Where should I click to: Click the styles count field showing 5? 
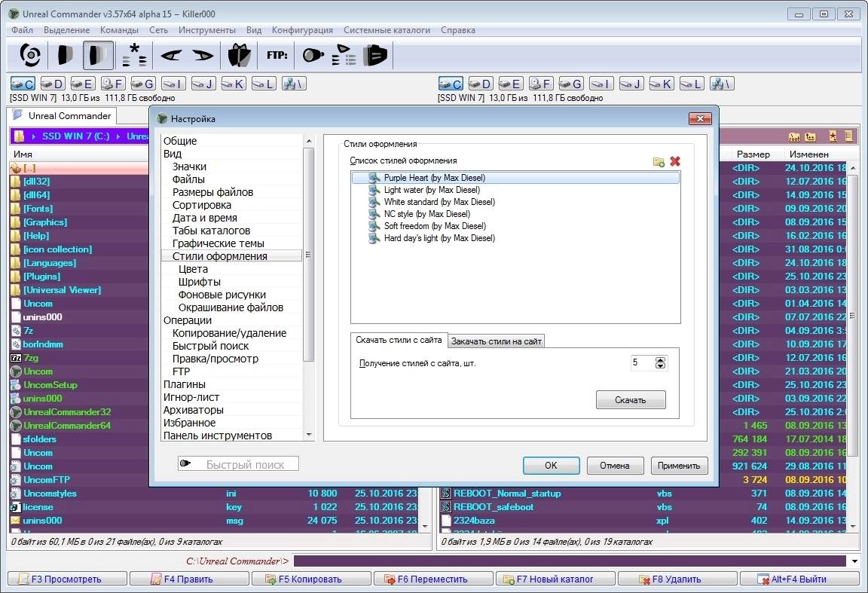pos(642,362)
